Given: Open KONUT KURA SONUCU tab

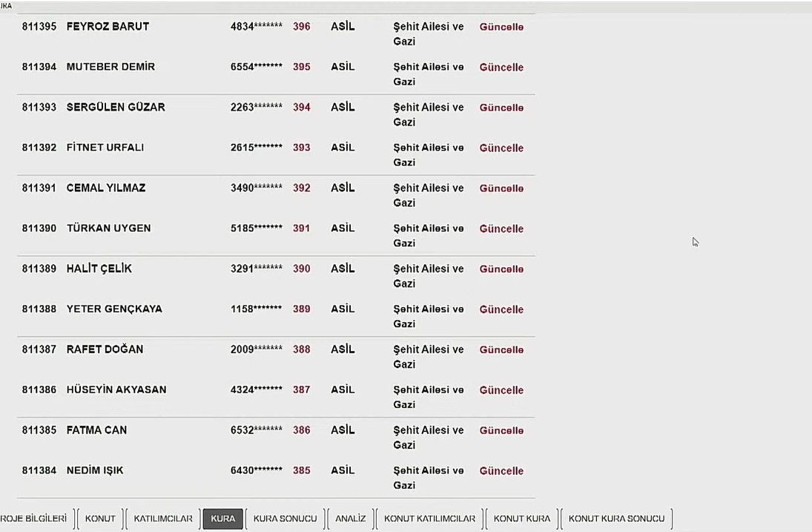Looking at the screenshot, I should tap(616, 519).
